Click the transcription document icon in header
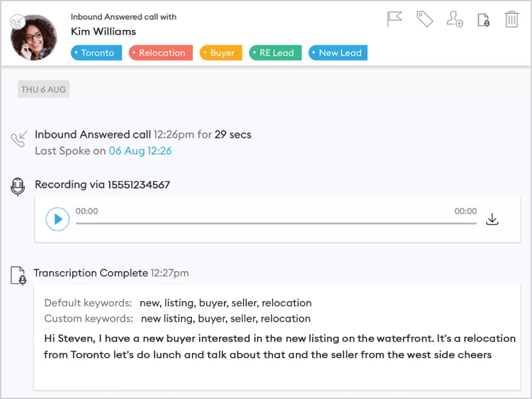The width and height of the screenshot is (532, 399). [x=483, y=20]
